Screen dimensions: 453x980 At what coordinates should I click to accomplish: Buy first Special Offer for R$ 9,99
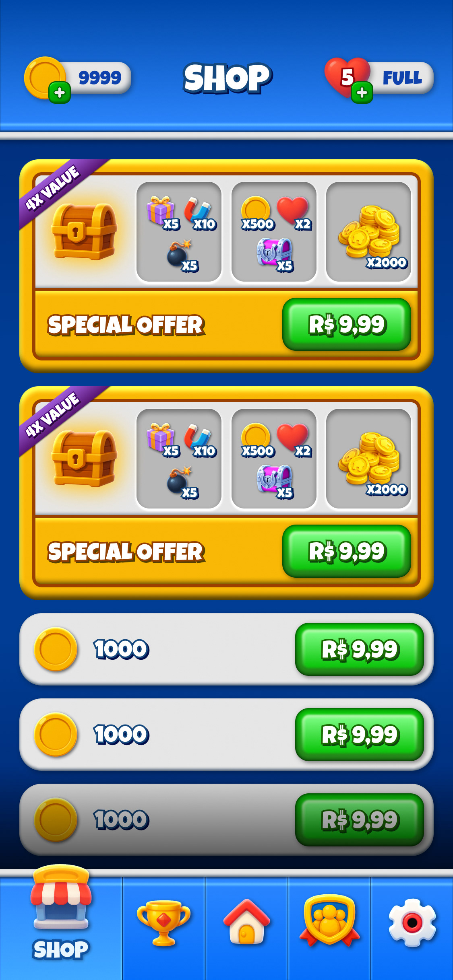tap(347, 324)
